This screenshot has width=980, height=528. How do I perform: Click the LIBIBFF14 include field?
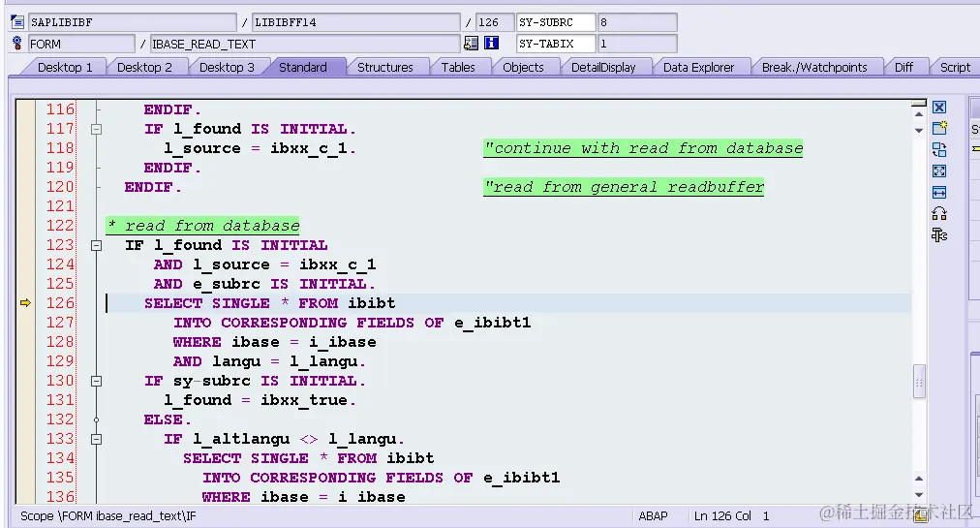coord(356,22)
